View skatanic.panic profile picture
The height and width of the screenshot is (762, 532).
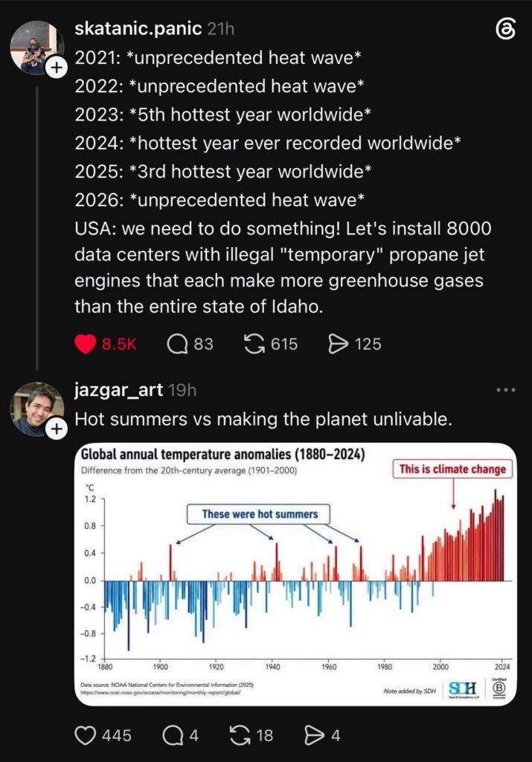point(36,48)
